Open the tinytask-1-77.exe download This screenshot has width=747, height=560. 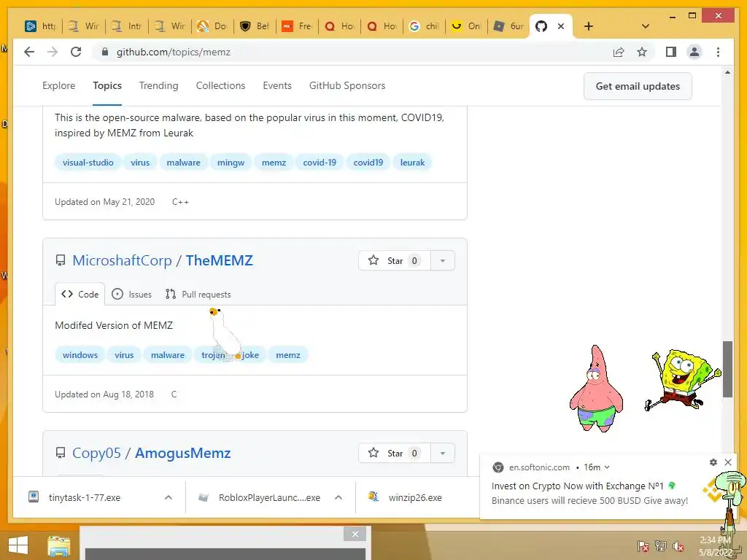(85, 497)
